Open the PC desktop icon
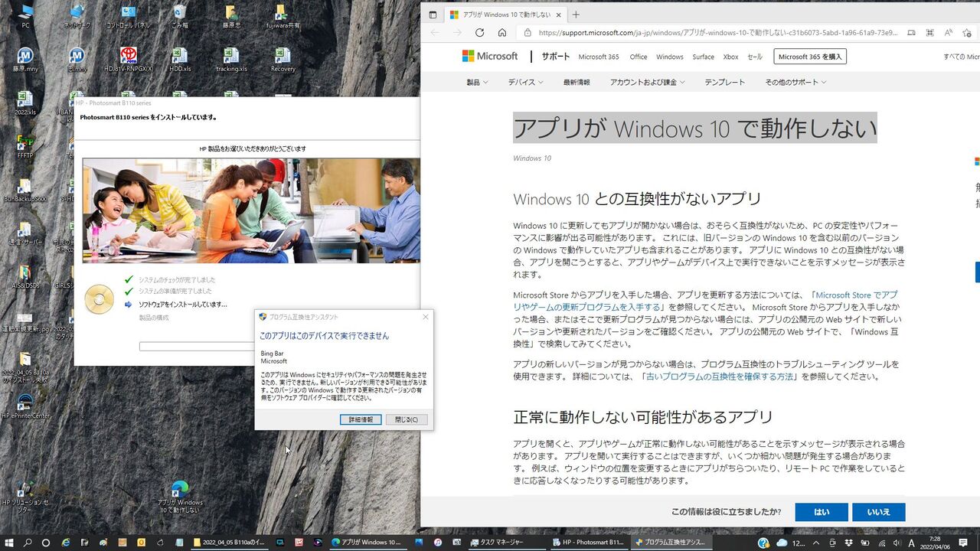 tap(25, 15)
